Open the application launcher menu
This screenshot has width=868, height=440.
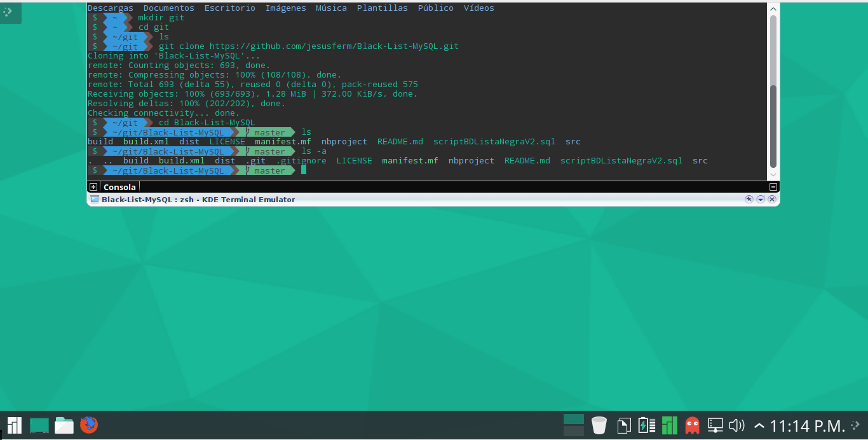pyautogui.click(x=13, y=425)
